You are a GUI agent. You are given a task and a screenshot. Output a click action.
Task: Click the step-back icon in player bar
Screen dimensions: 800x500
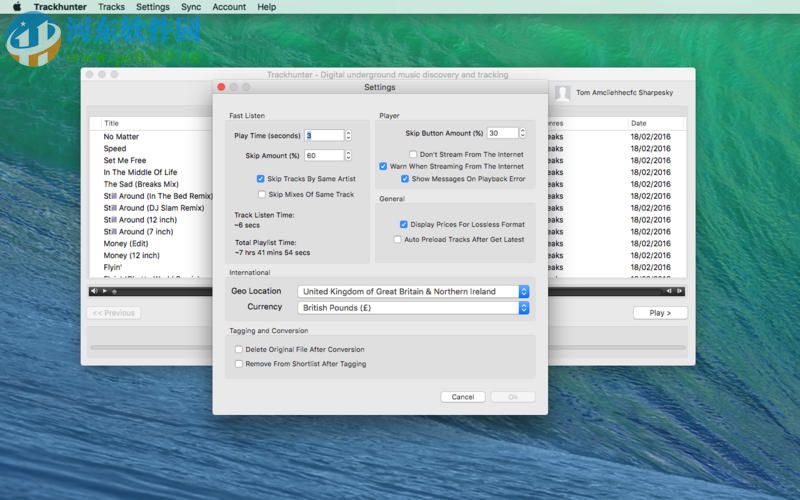[x=668, y=291]
